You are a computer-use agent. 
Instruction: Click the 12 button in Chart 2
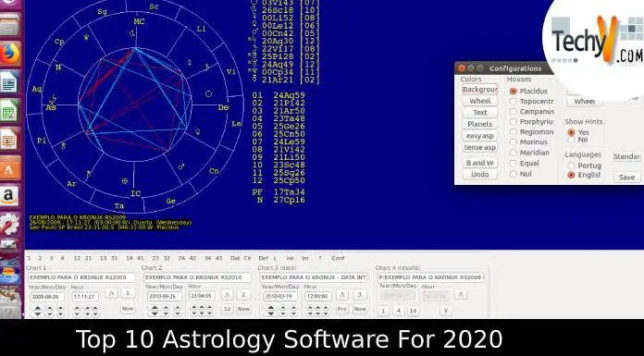(x=227, y=308)
